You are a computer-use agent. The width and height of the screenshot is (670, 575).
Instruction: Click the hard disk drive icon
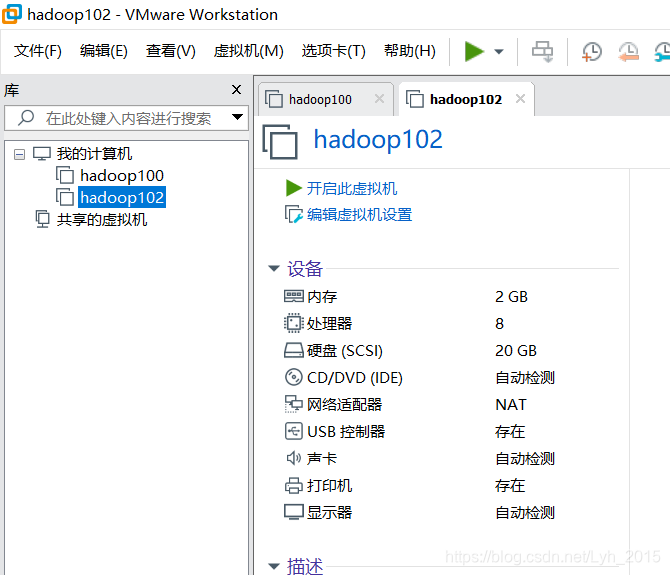pyautogui.click(x=294, y=350)
